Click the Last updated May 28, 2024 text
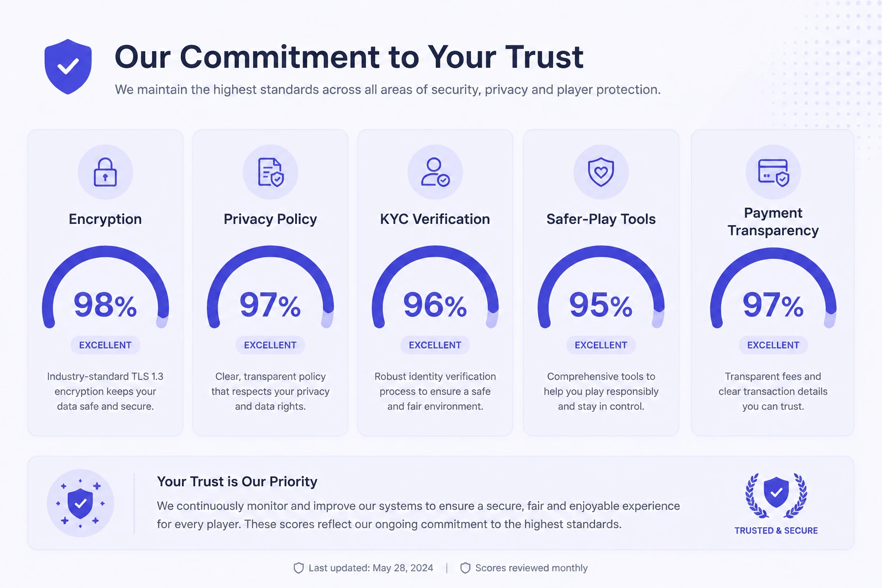The image size is (882, 588). tap(371, 568)
